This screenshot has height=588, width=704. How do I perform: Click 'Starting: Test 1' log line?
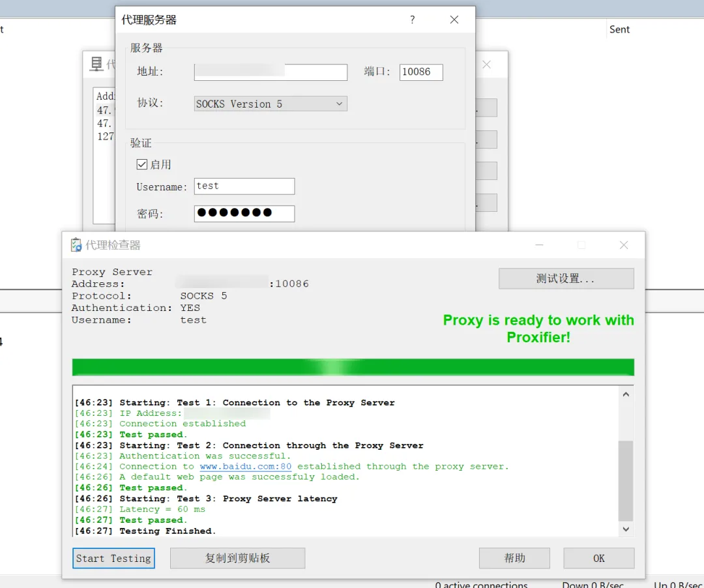(x=235, y=402)
